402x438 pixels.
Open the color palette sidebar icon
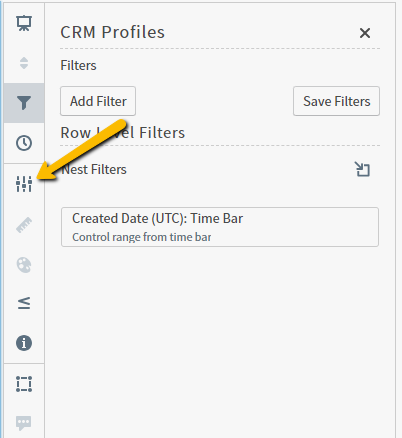tap(24, 265)
